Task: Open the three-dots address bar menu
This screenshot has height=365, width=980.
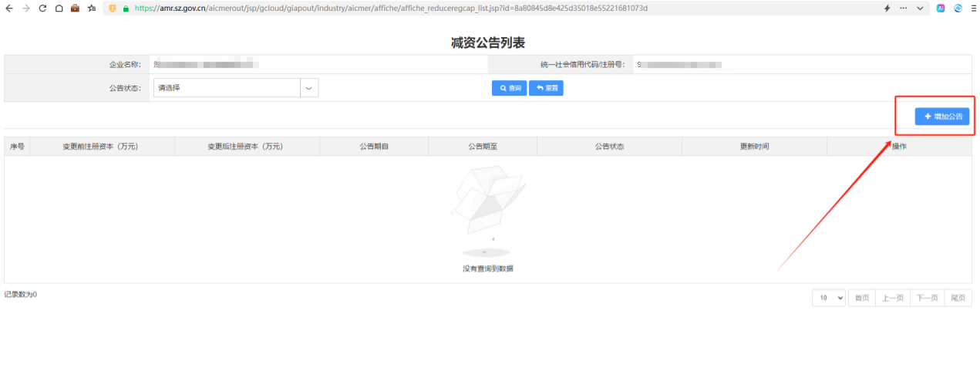Action: coord(904,8)
